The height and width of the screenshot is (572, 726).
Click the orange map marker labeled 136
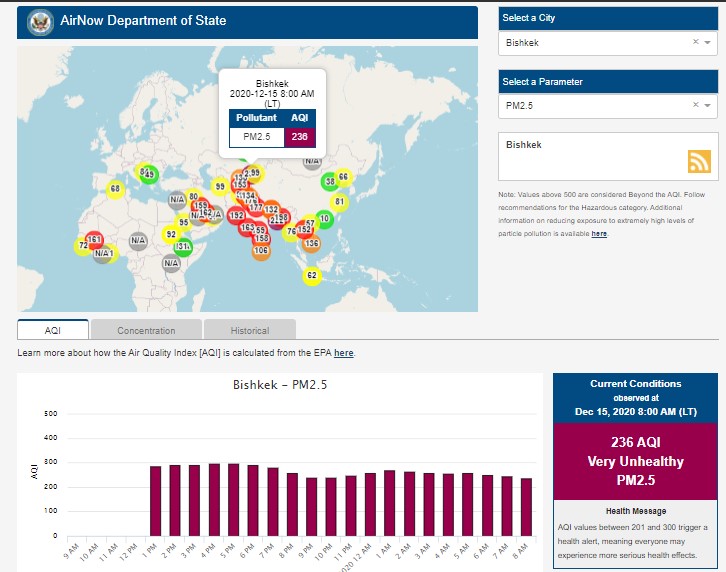tap(311, 243)
